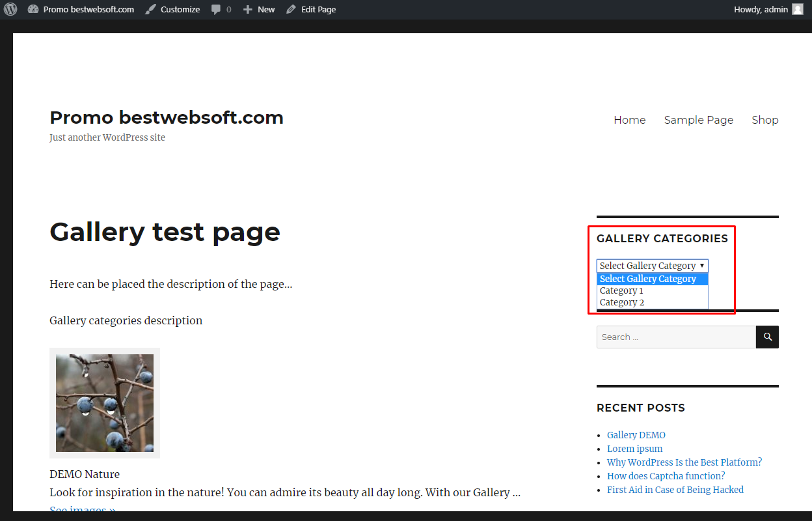Select Category 1 from the list
Viewport: 812px width, 521px height.
click(x=653, y=290)
